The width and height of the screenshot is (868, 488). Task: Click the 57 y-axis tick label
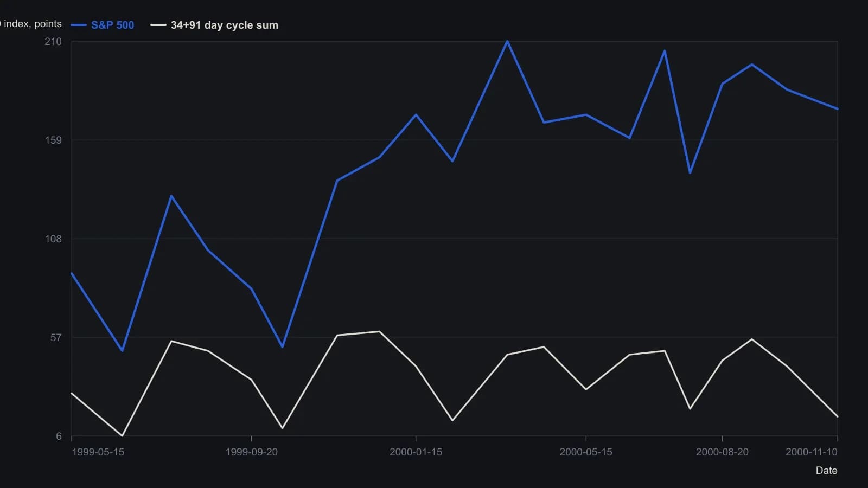click(x=56, y=338)
